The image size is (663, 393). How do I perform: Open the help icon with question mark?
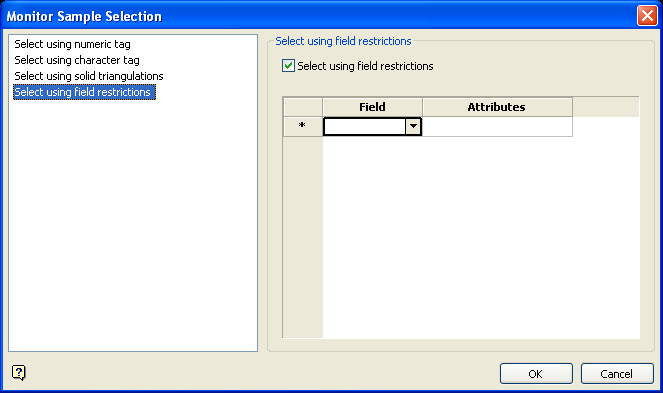coord(19,373)
